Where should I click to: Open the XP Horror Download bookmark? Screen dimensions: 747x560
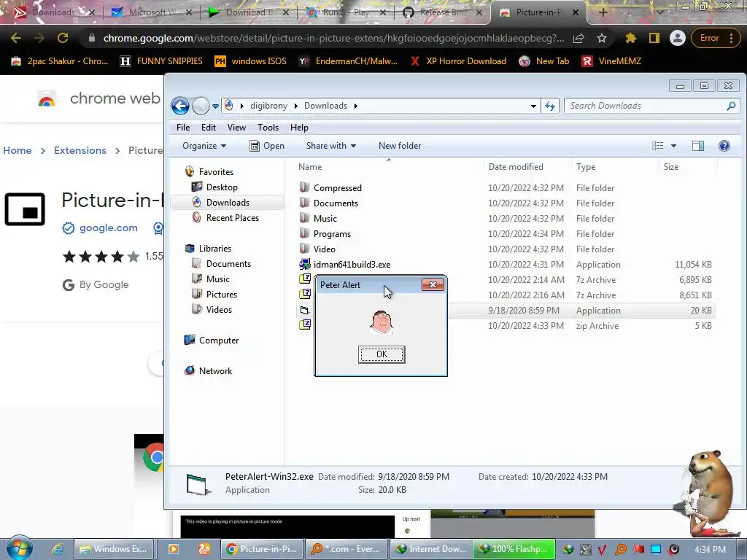tap(459, 61)
